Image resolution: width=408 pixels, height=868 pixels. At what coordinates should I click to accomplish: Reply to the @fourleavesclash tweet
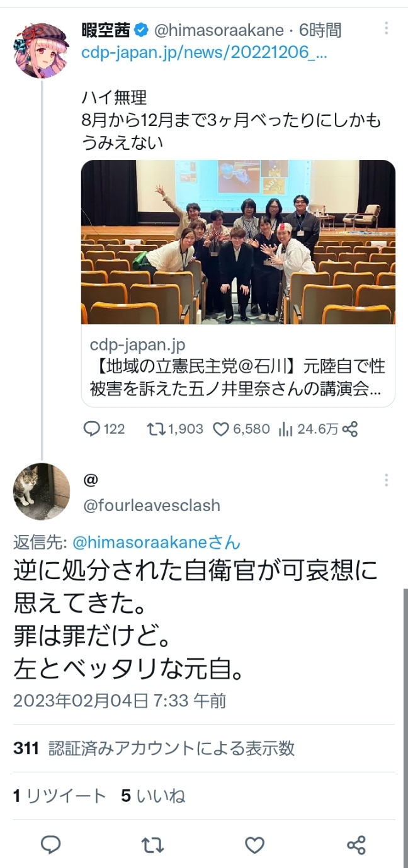50,845
